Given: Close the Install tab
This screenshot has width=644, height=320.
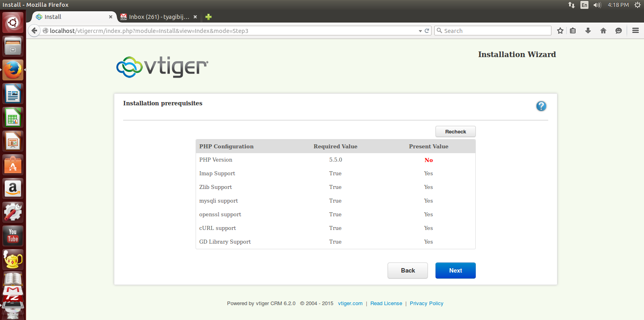Looking at the screenshot, I should tap(111, 17).
